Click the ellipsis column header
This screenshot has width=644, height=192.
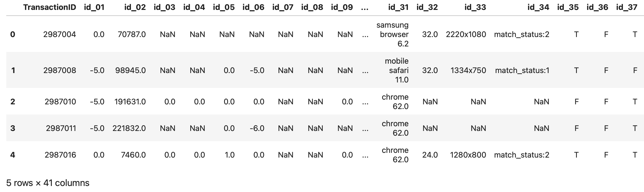tap(365, 8)
